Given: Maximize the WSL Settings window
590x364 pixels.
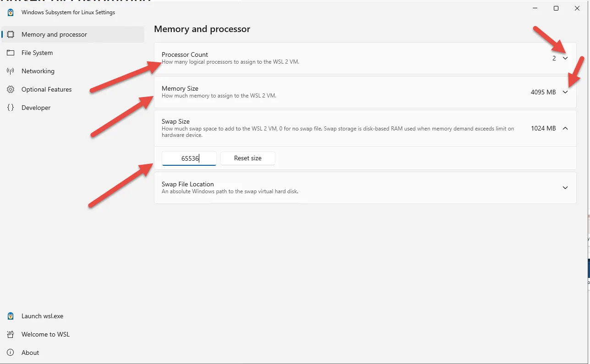Looking at the screenshot, I should pos(556,8).
